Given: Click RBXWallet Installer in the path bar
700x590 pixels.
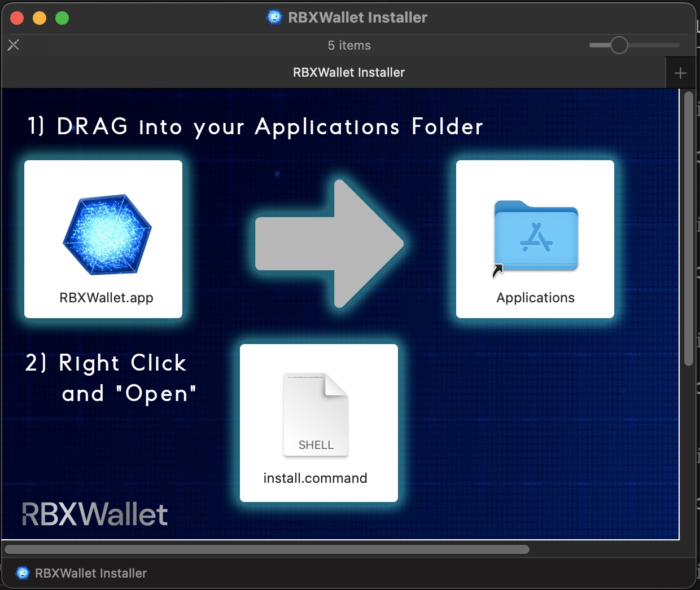Looking at the screenshot, I should (x=91, y=573).
